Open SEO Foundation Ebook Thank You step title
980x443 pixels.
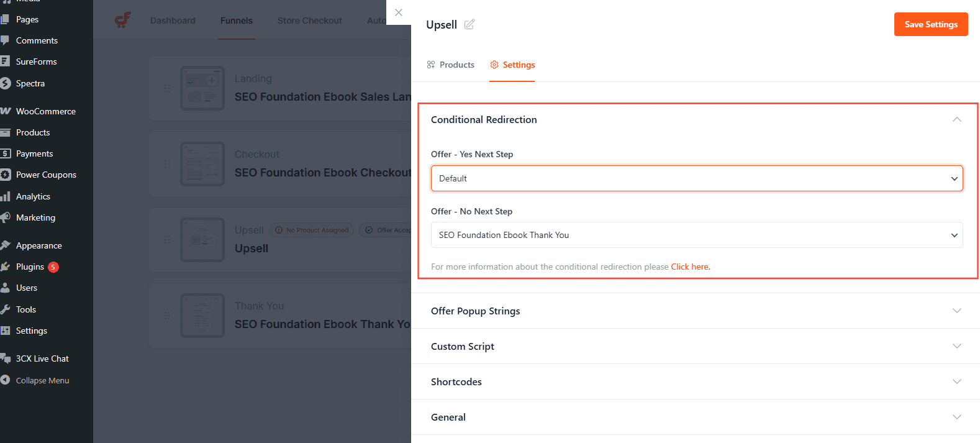(x=322, y=324)
